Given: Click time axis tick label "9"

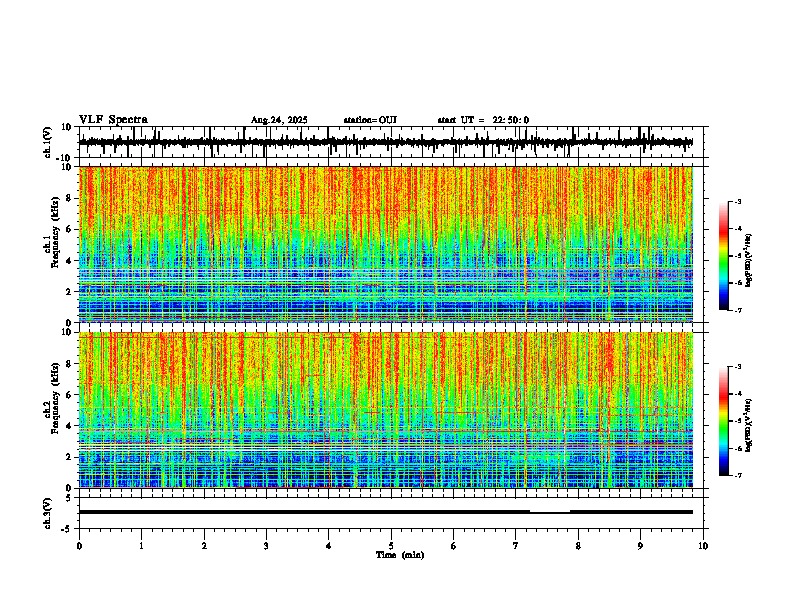Looking at the screenshot, I should pos(640,546).
